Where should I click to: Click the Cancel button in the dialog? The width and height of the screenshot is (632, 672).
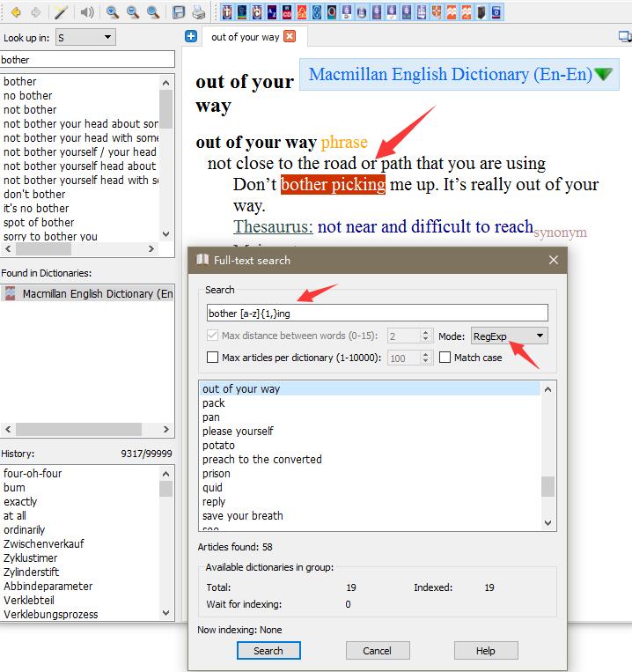[378, 651]
